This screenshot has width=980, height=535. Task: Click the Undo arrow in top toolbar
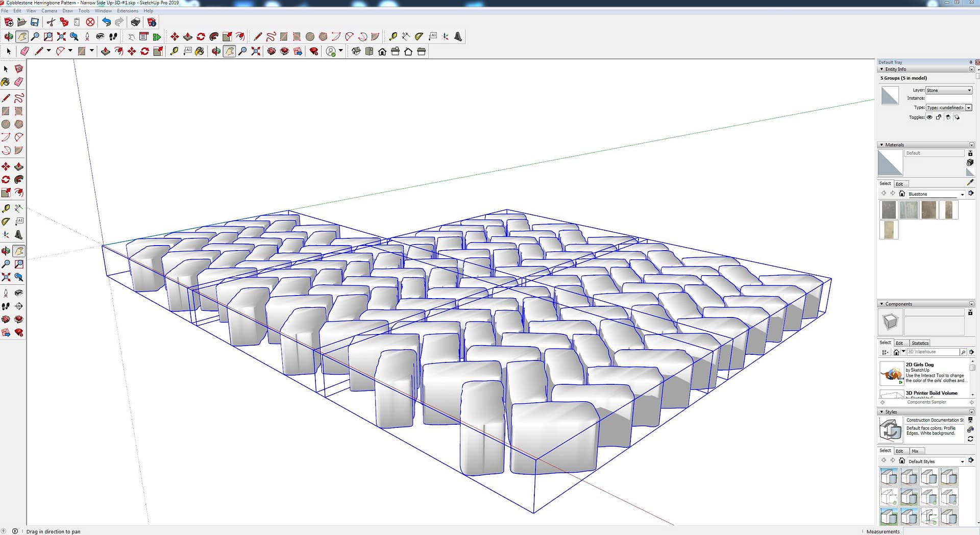click(106, 22)
